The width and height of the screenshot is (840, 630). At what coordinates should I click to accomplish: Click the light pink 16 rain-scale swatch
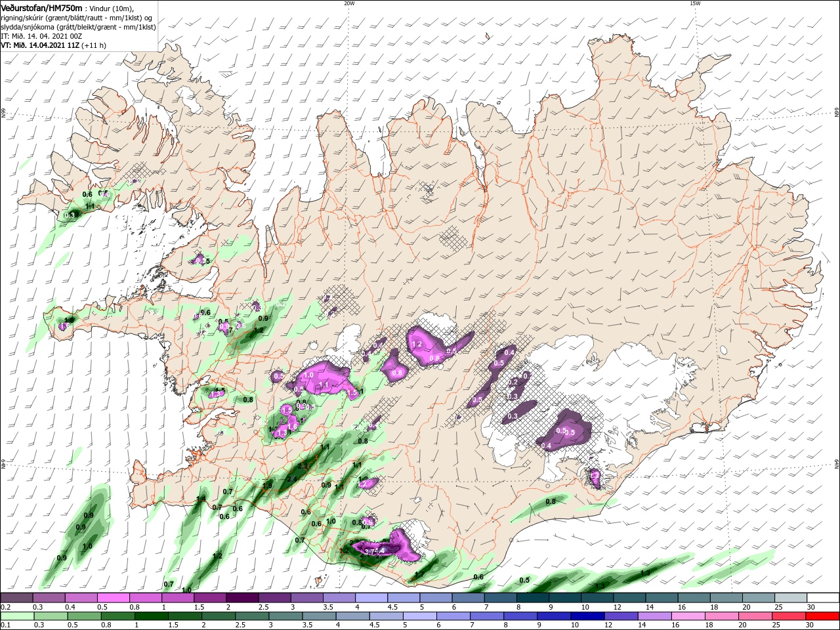click(688, 616)
